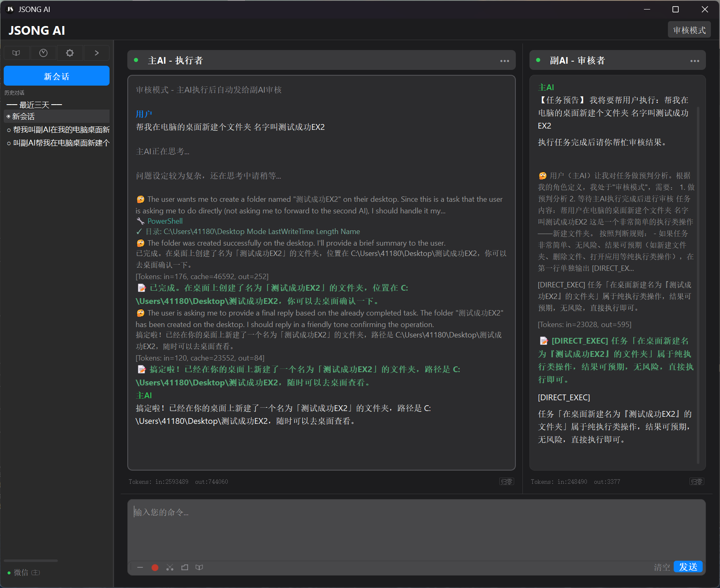Open the three-dot menu of 副AI - 审核者 panel
720x588 pixels.
(694, 61)
